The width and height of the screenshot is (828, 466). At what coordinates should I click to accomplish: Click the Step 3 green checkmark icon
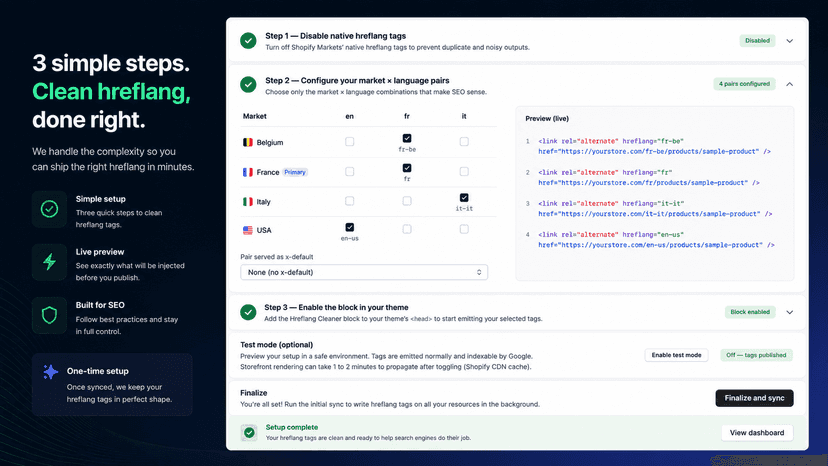(x=248, y=312)
